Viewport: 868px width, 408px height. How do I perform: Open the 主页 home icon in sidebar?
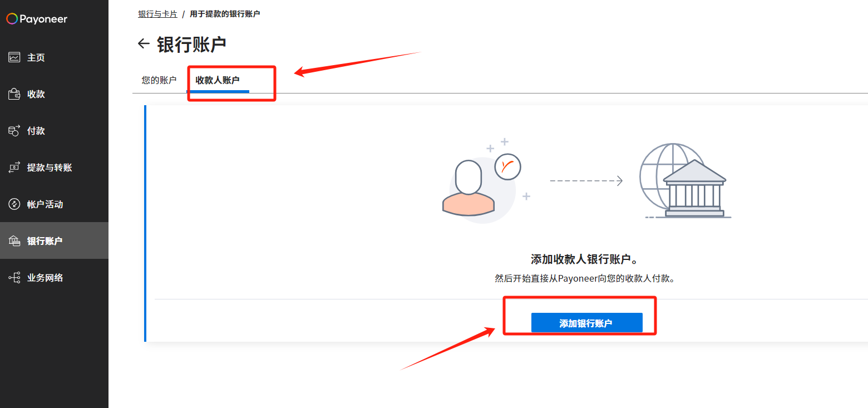pyautogui.click(x=14, y=57)
